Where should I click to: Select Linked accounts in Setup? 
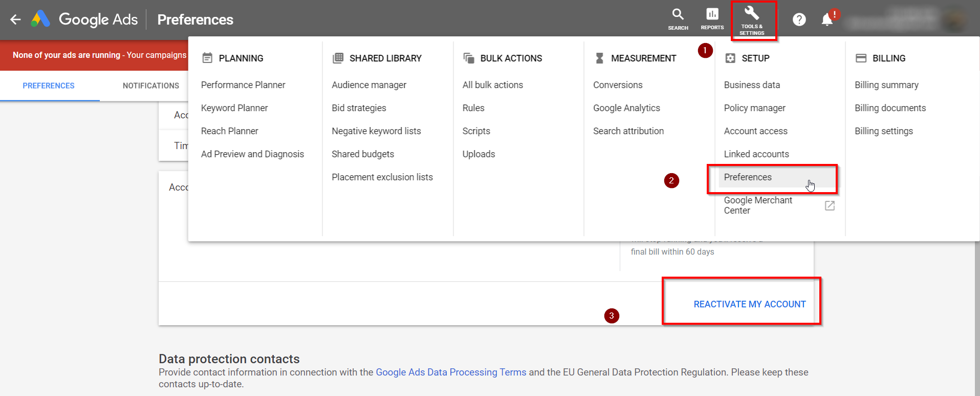(756, 154)
